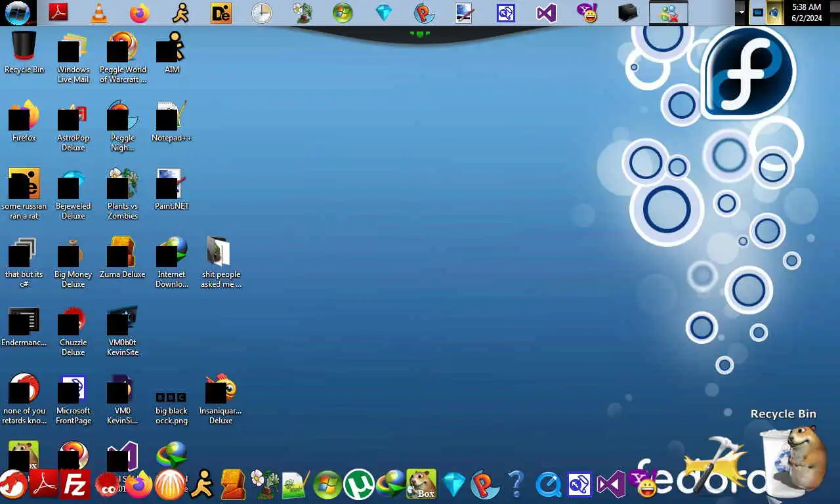Viewport: 840px width, 504px height.
Task: Open the Recycle Bin desktop shortcut
Action: pos(24,52)
